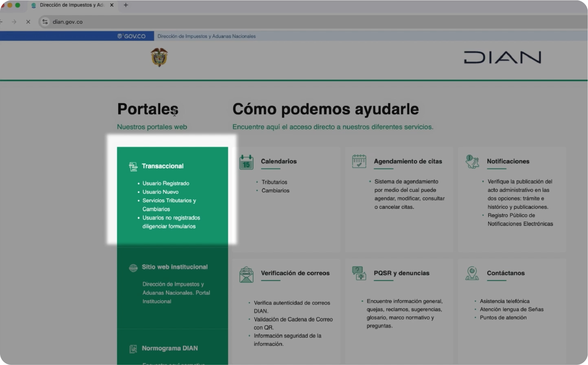The image size is (588, 365).
Task: Click the Agendamiento de citas heading
Action: point(408,161)
